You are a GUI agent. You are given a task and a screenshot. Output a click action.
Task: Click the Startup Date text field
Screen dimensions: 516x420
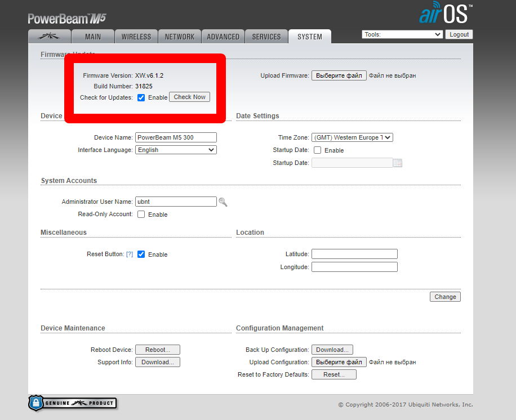(352, 163)
